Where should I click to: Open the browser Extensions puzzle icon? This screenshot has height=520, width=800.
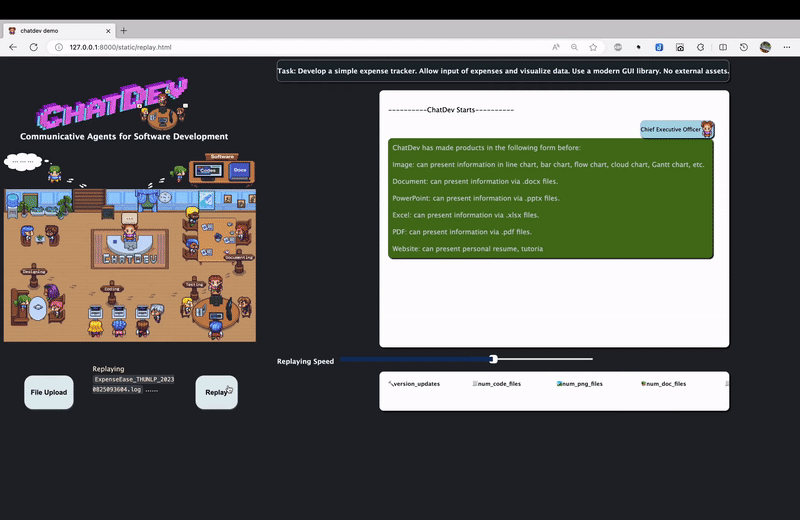click(701, 47)
